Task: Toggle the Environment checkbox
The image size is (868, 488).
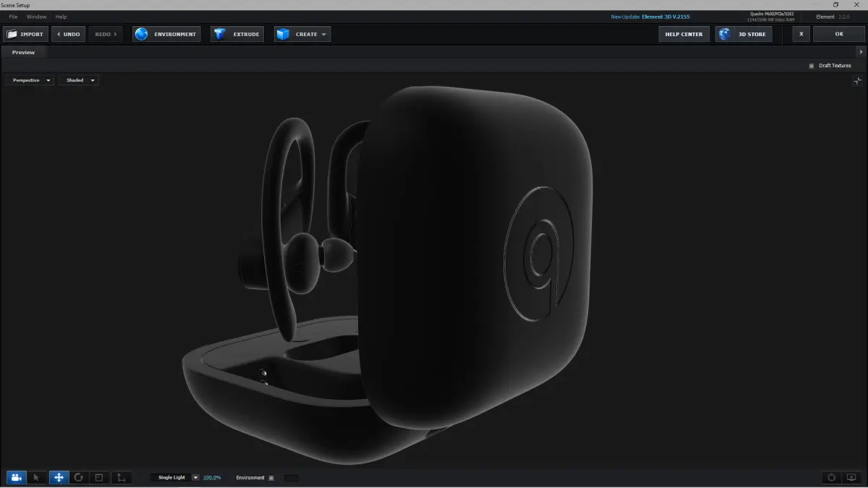Action: (271, 478)
